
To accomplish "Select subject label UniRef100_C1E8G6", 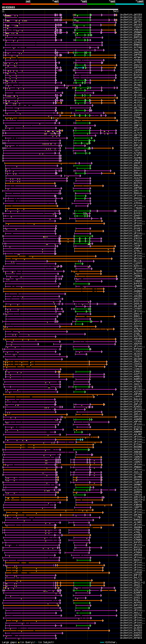I will [131, 70].
